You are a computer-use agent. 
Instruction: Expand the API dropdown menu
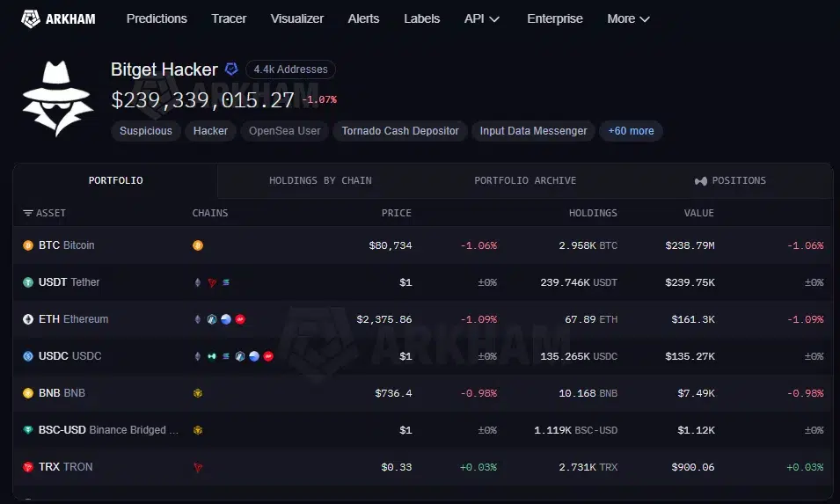[482, 18]
